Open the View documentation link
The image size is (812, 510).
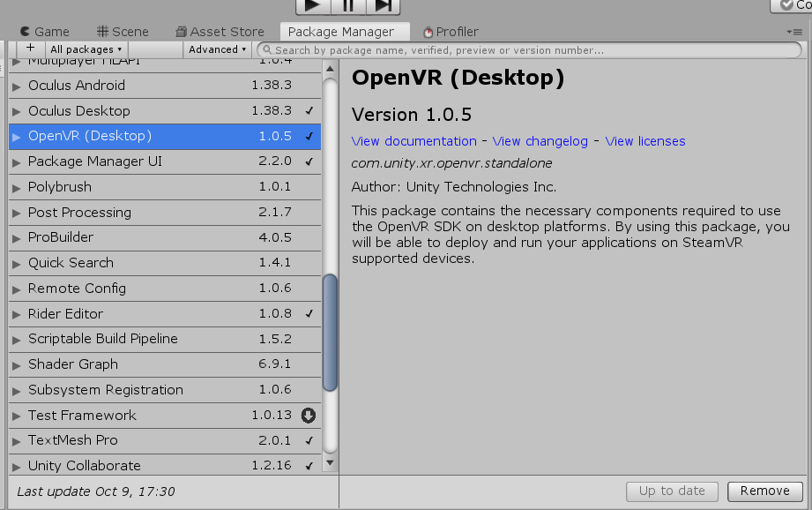point(413,141)
